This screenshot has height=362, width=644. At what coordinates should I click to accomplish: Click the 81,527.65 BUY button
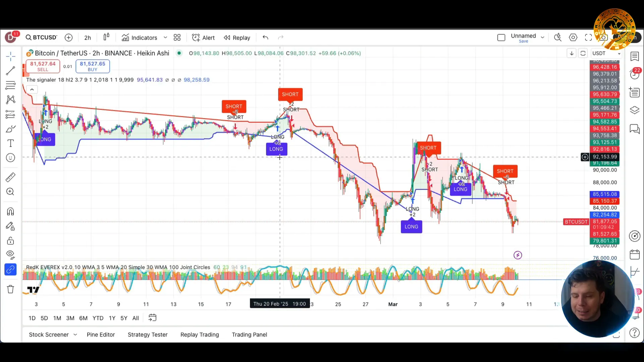(93, 66)
